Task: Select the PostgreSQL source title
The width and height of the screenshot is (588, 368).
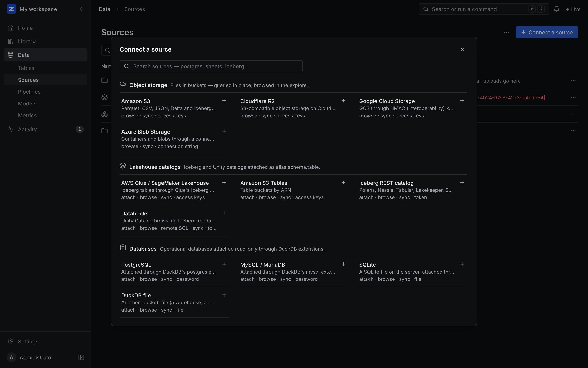Action: tap(136, 265)
